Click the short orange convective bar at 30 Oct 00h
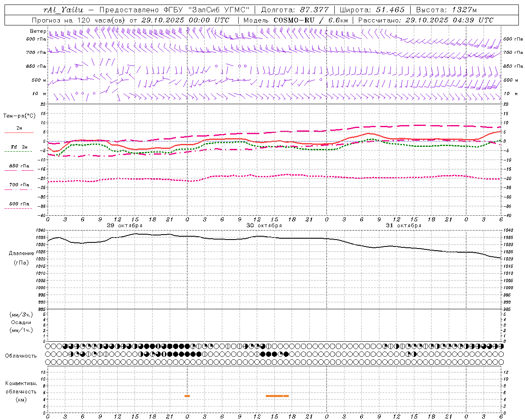Image resolution: width=525 pixels, height=420 pixels. [187, 396]
